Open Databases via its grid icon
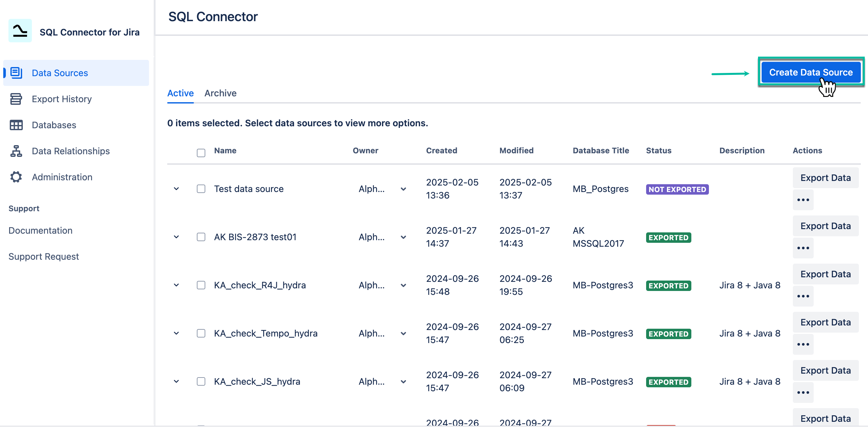 (x=16, y=125)
